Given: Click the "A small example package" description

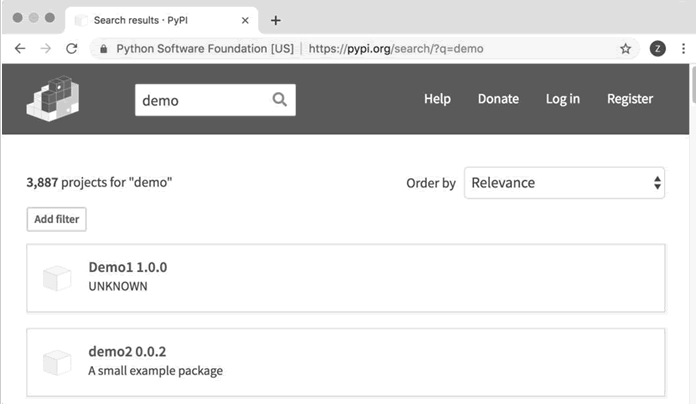Looking at the screenshot, I should pyautogui.click(x=155, y=371).
